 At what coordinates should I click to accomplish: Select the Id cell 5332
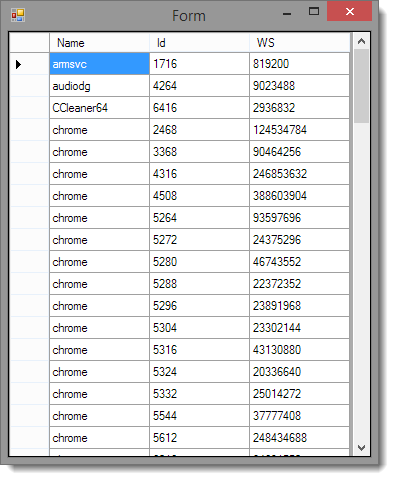point(199,394)
